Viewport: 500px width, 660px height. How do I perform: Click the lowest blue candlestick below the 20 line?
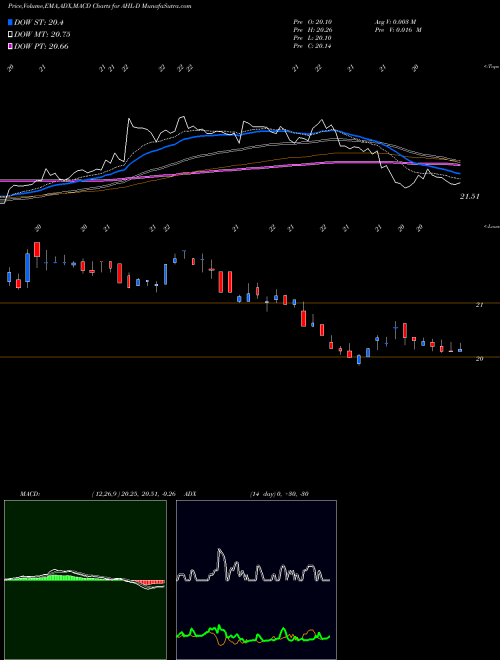point(359,359)
